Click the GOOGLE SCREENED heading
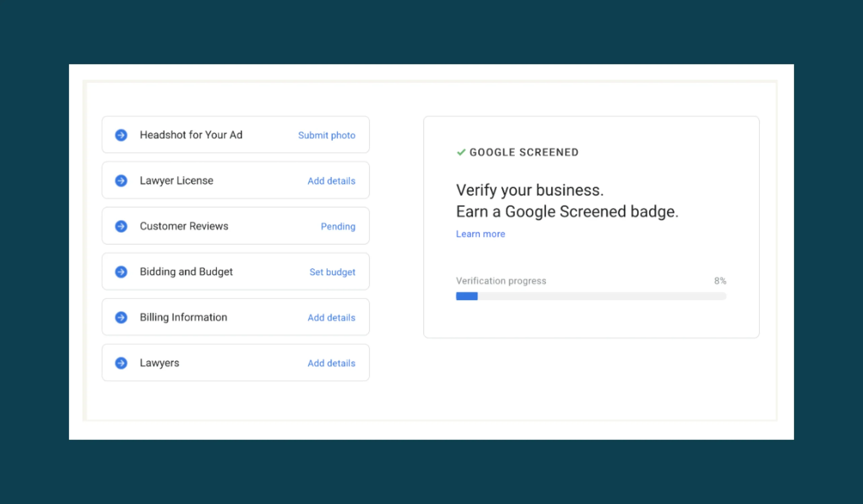This screenshot has height=504, width=863. point(524,152)
